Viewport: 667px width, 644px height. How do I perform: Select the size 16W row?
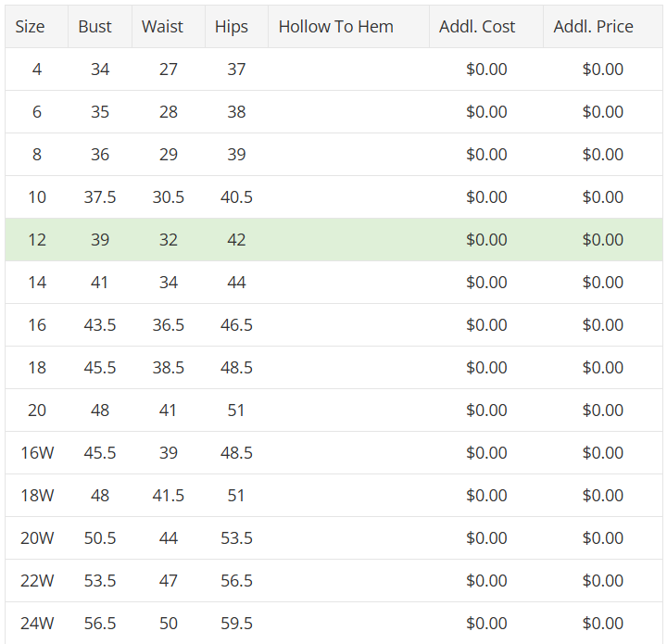click(333, 452)
